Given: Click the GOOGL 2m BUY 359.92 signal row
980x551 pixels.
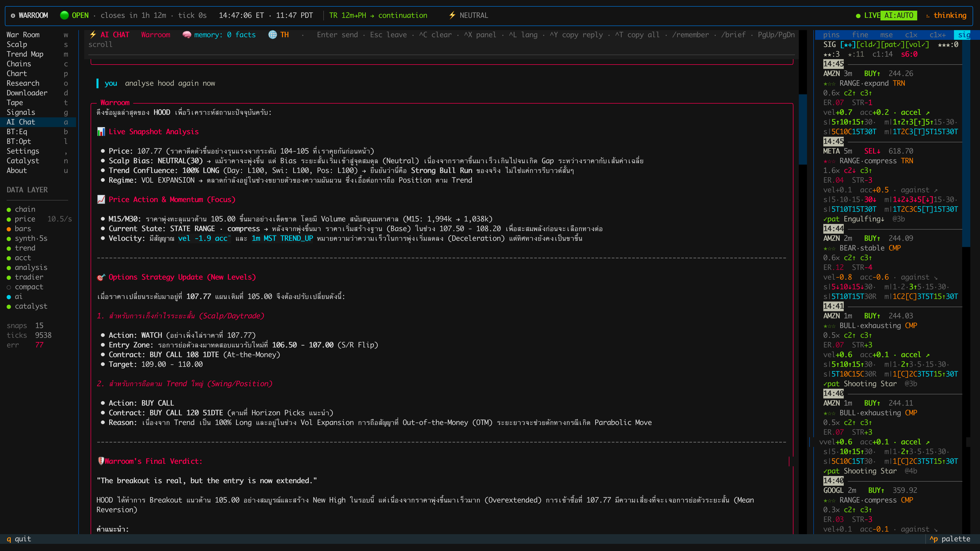Looking at the screenshot, I should pyautogui.click(x=870, y=491).
